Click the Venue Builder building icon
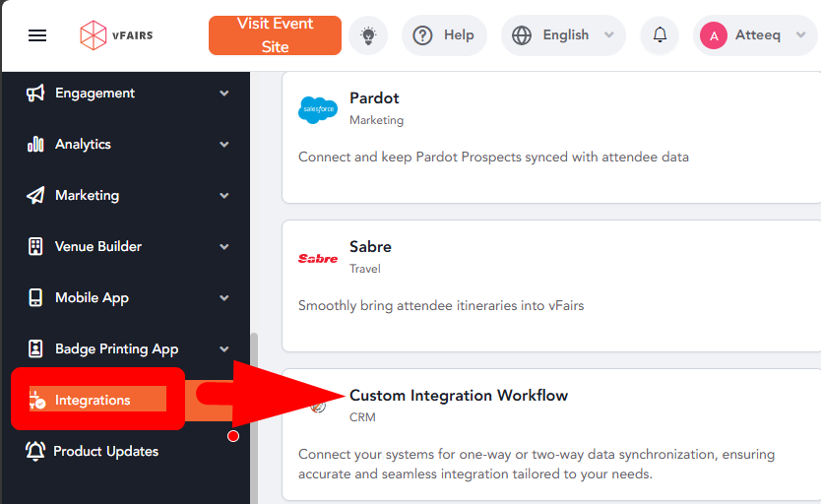821x504 pixels. click(x=36, y=247)
